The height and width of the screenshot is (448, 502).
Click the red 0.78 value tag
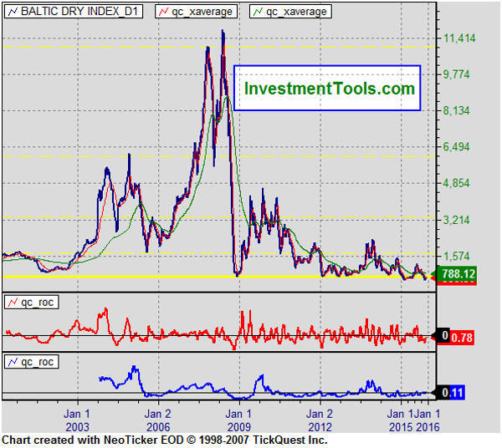pyautogui.click(x=462, y=337)
